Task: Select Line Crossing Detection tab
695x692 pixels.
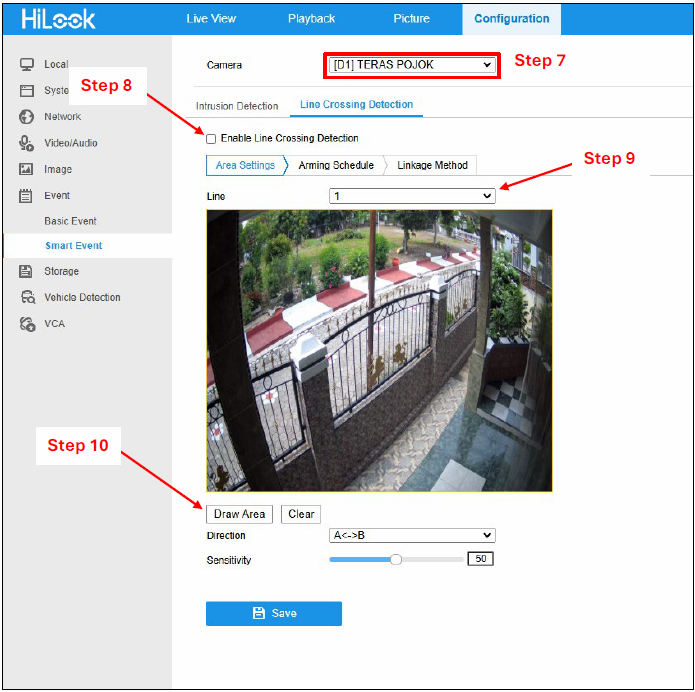Action: [x=356, y=105]
